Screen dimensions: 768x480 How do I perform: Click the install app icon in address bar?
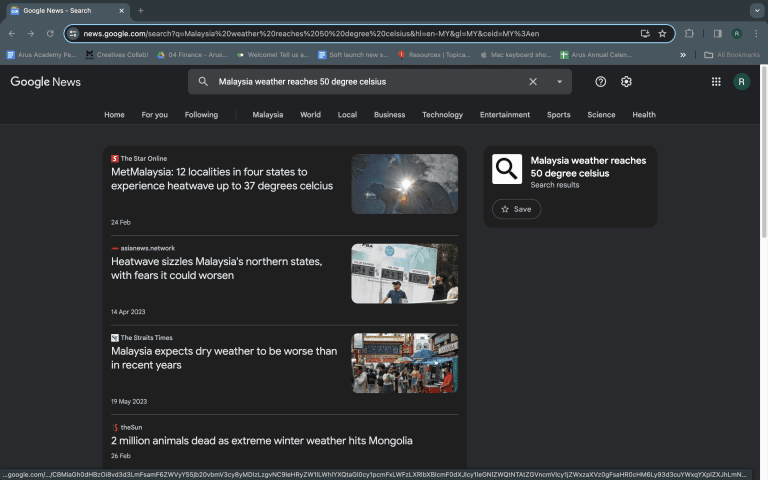(x=645, y=34)
